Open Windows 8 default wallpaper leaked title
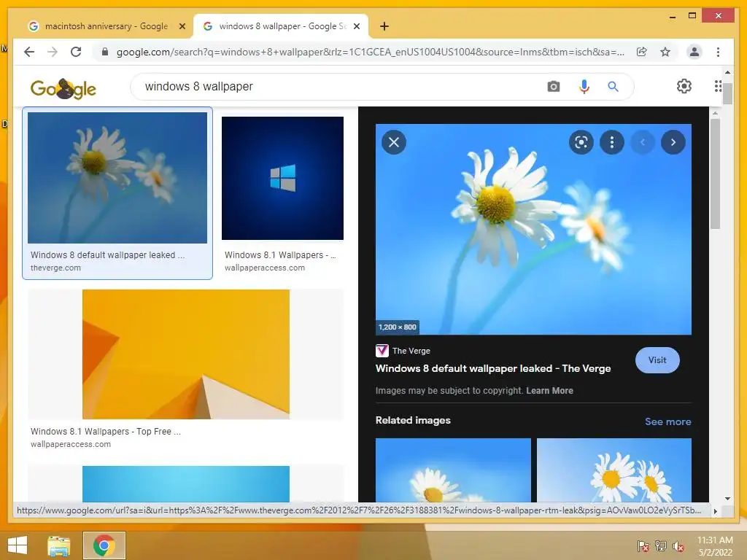The width and height of the screenshot is (747, 560). [492, 368]
